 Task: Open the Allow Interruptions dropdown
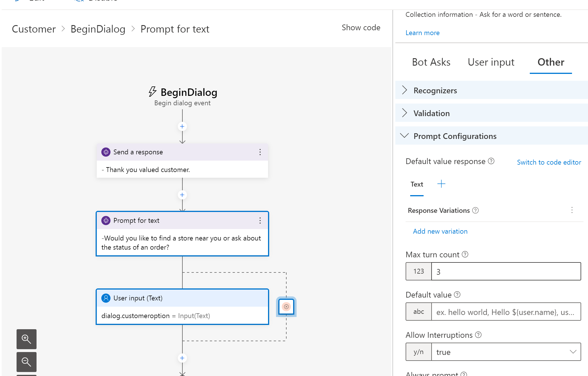(x=573, y=352)
